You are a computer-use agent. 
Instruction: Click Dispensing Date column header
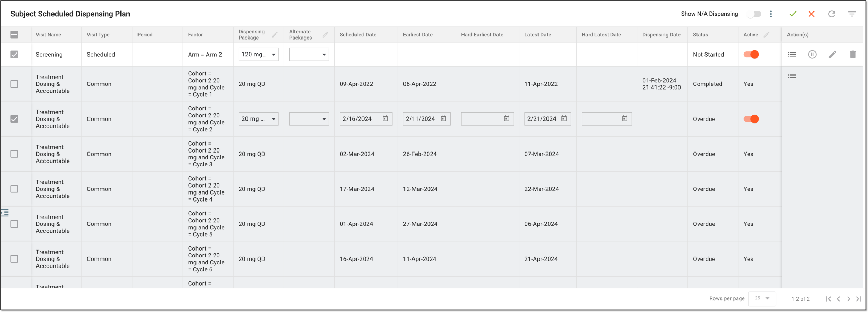tap(661, 35)
